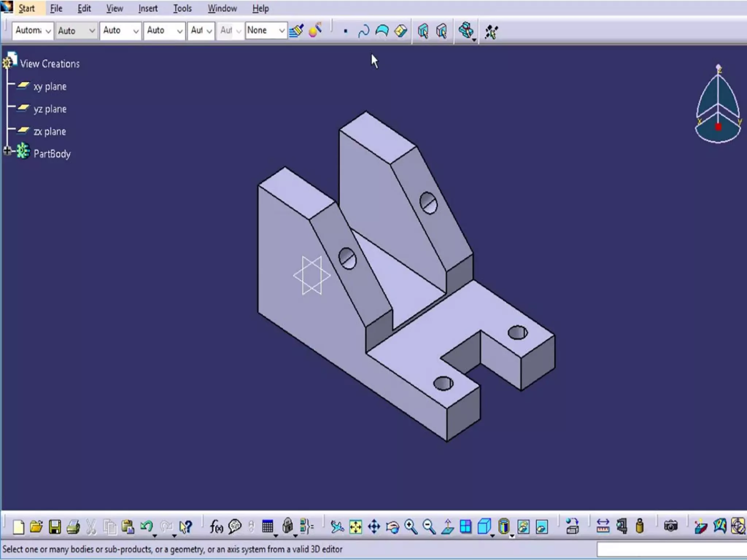
Task: Open the Tools menu
Action: point(182,8)
